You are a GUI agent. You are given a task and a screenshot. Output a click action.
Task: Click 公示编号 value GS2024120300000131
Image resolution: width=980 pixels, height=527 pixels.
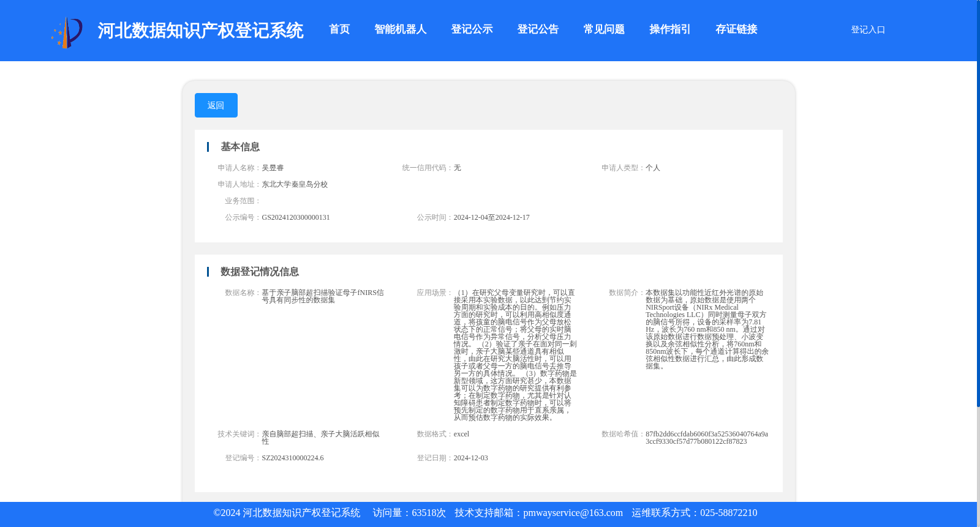click(296, 217)
